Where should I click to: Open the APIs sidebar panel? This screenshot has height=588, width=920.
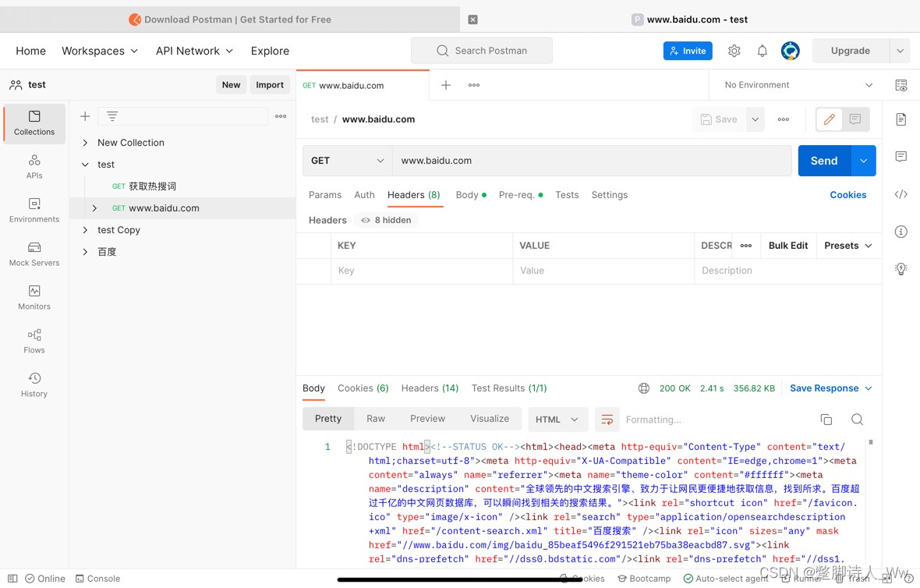point(34,167)
